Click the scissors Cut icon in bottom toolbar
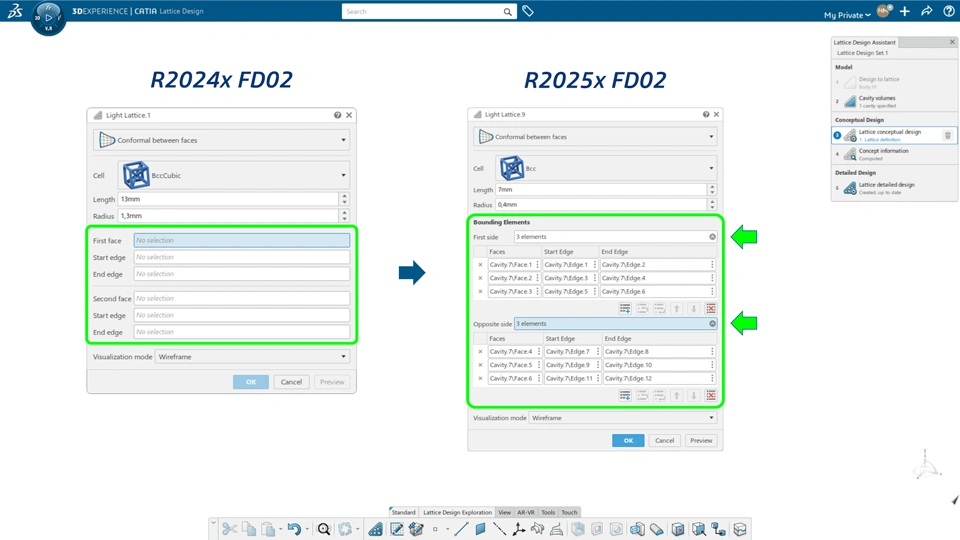The image size is (960, 540). coord(230,529)
